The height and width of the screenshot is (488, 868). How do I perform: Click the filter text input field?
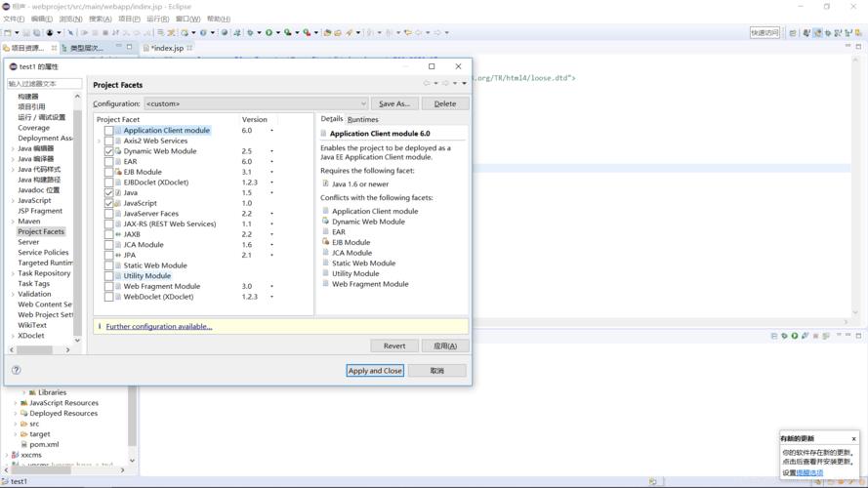coord(44,84)
